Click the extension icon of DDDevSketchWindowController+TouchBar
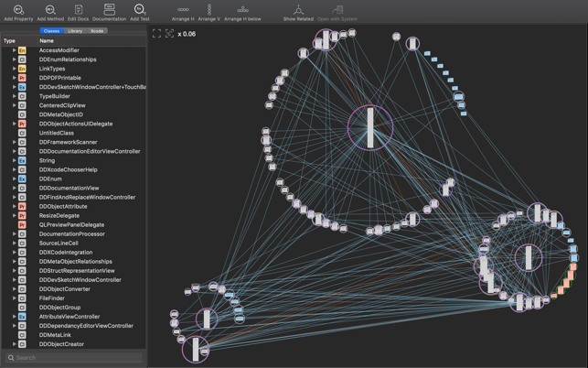Screen dimensions: 588x368 [22, 87]
